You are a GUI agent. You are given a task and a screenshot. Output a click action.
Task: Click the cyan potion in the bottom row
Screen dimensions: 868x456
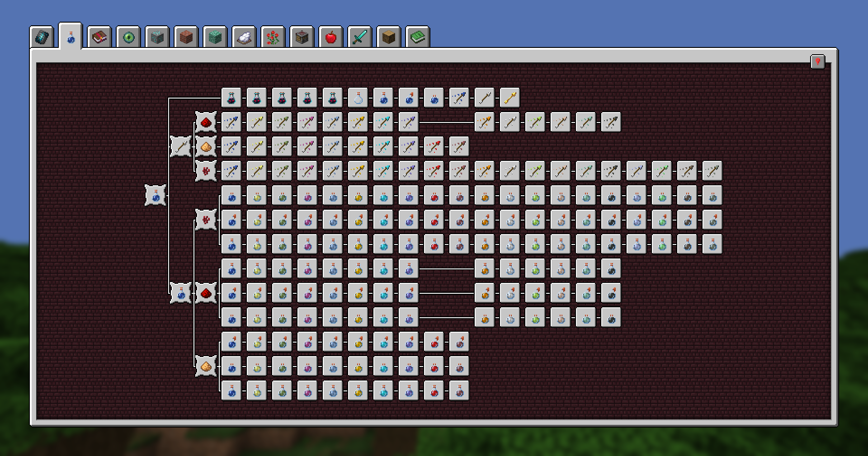tap(383, 391)
